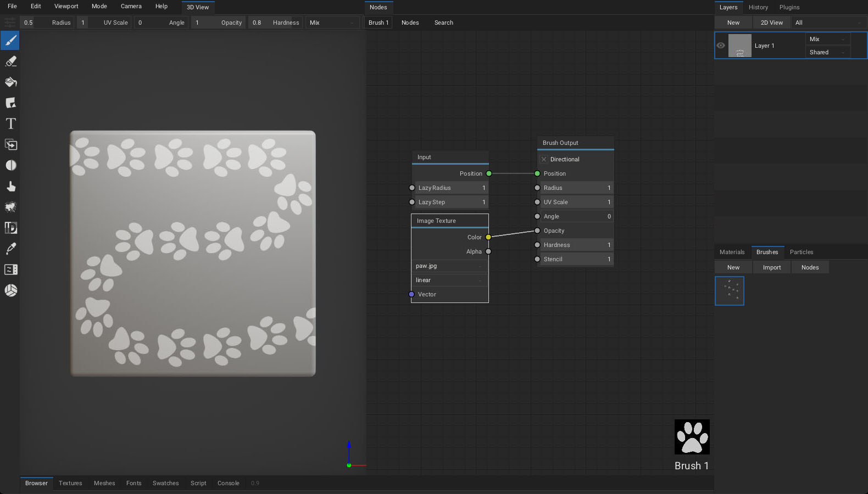Switch to the Materials tab
The height and width of the screenshot is (494, 868).
(x=732, y=252)
